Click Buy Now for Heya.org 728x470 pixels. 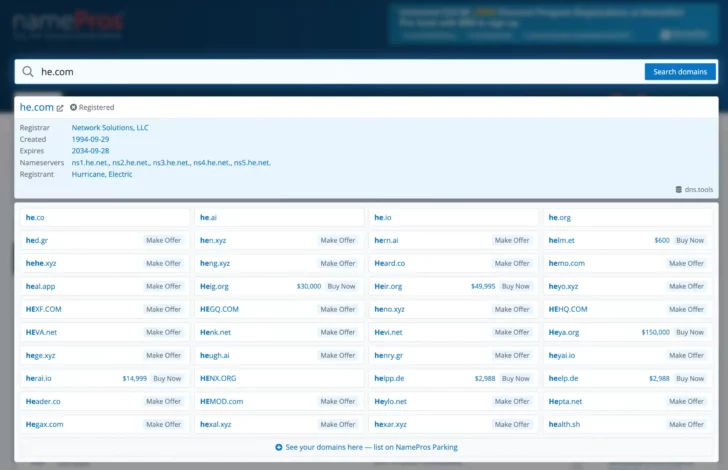coord(690,332)
